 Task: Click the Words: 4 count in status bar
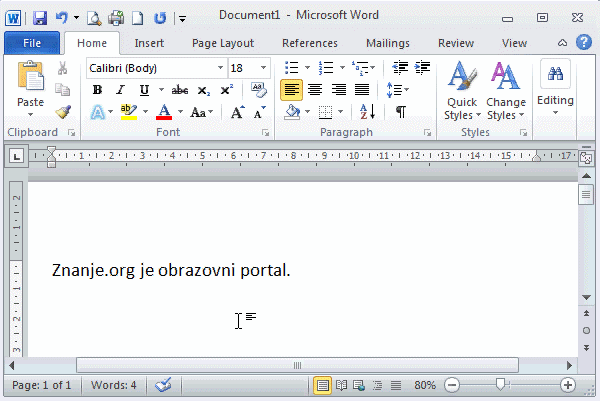click(114, 385)
